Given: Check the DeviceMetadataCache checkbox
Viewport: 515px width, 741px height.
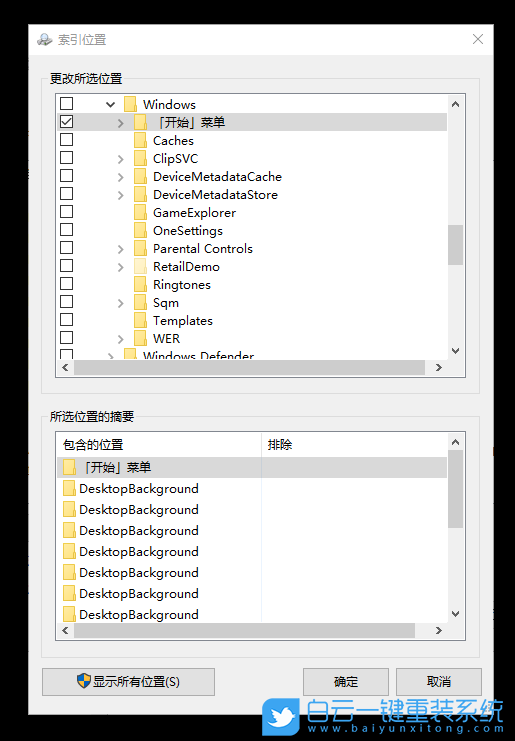Looking at the screenshot, I should 67,175.
